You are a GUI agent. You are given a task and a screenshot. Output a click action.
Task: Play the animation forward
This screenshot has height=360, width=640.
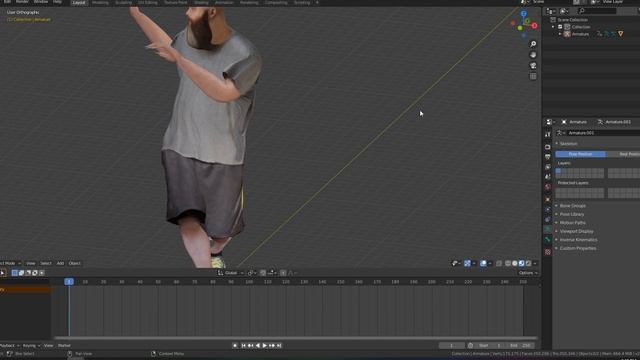click(265, 346)
